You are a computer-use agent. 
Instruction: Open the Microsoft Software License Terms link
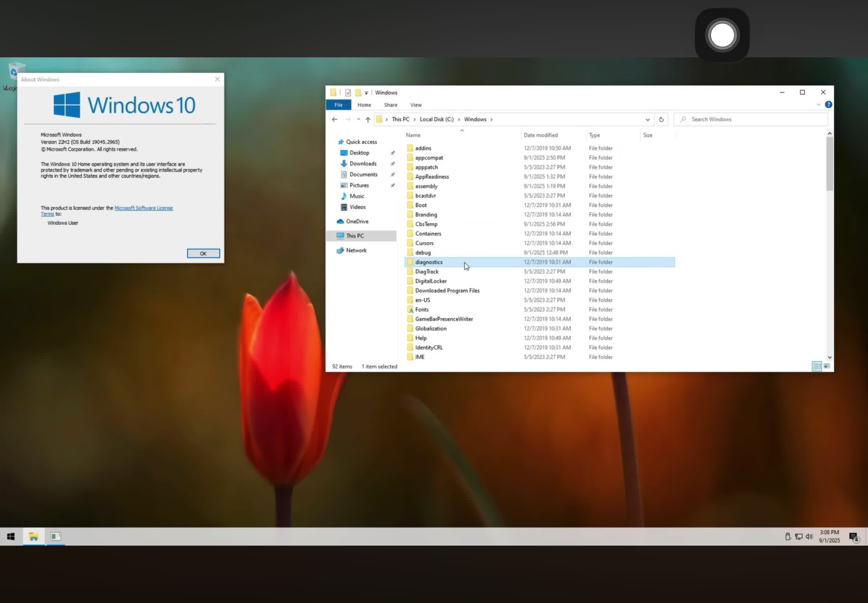[143, 208]
